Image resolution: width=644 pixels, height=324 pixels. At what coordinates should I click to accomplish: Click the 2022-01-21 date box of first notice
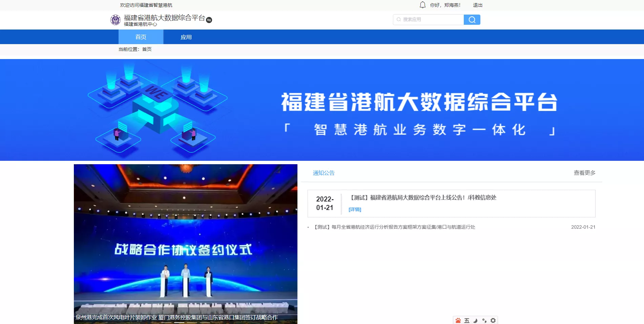325,203
